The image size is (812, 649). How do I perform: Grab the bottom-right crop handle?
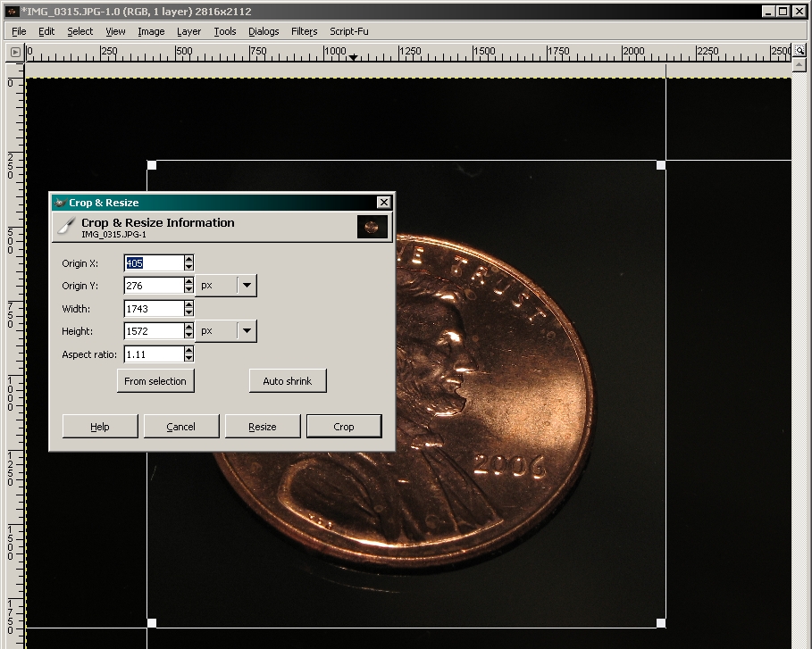(661, 622)
